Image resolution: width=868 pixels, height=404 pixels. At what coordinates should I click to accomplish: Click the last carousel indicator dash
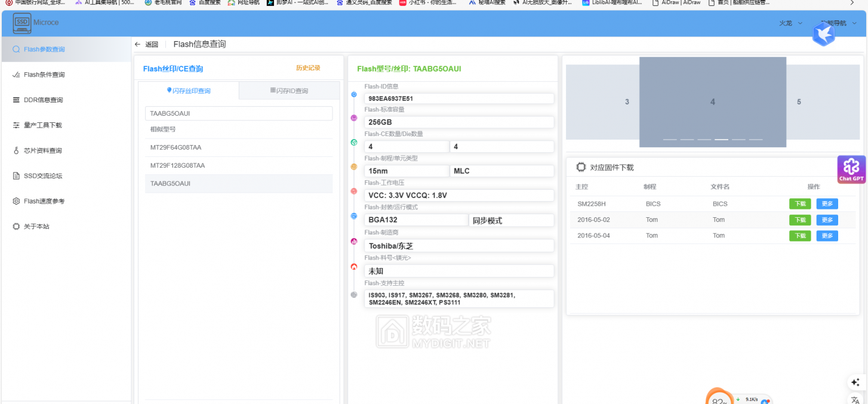pos(756,140)
